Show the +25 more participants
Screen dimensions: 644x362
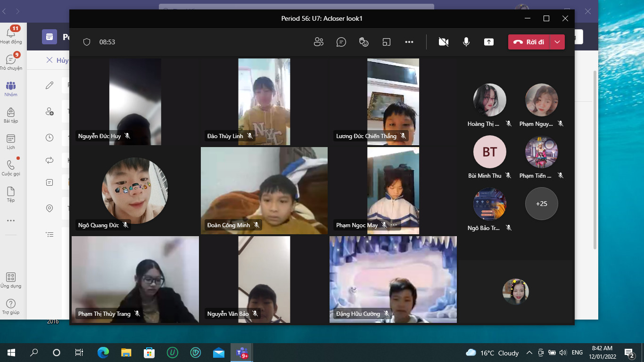541,204
